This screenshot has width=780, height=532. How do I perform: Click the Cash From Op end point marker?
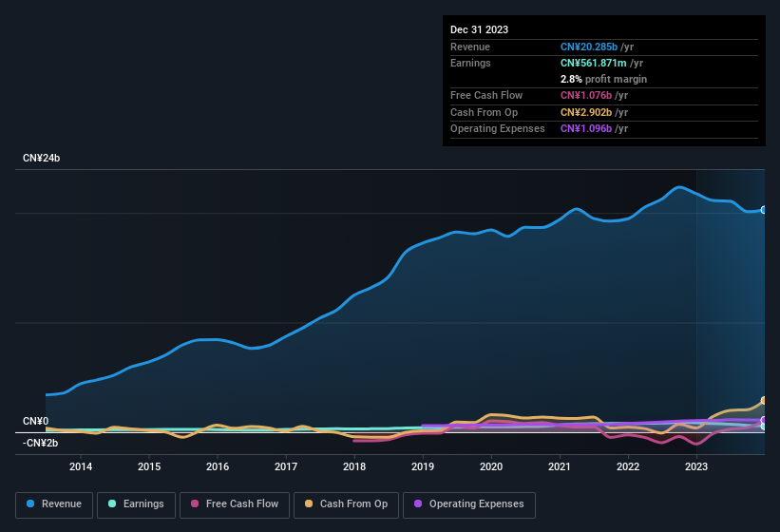click(763, 400)
